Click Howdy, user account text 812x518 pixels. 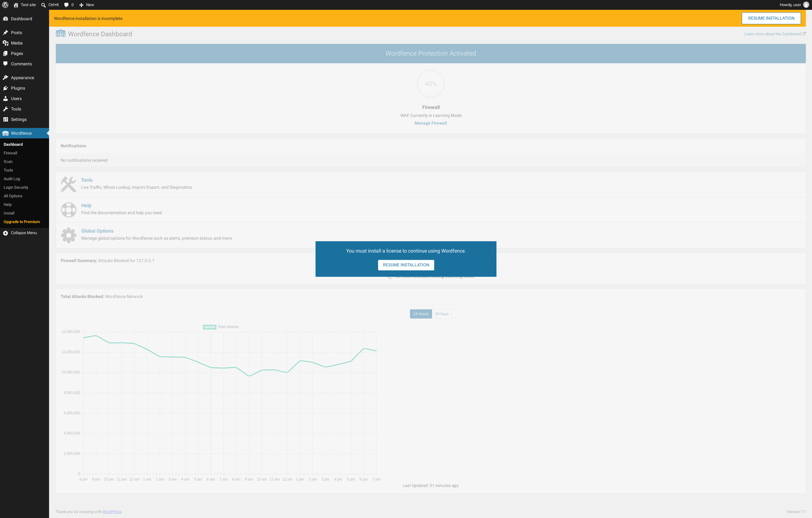(790, 5)
